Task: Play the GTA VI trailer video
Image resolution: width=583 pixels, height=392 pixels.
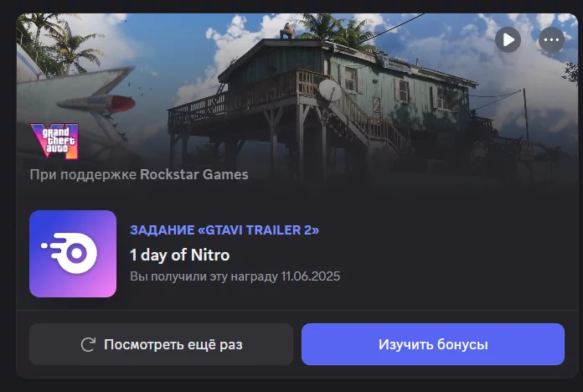Action: tap(508, 39)
